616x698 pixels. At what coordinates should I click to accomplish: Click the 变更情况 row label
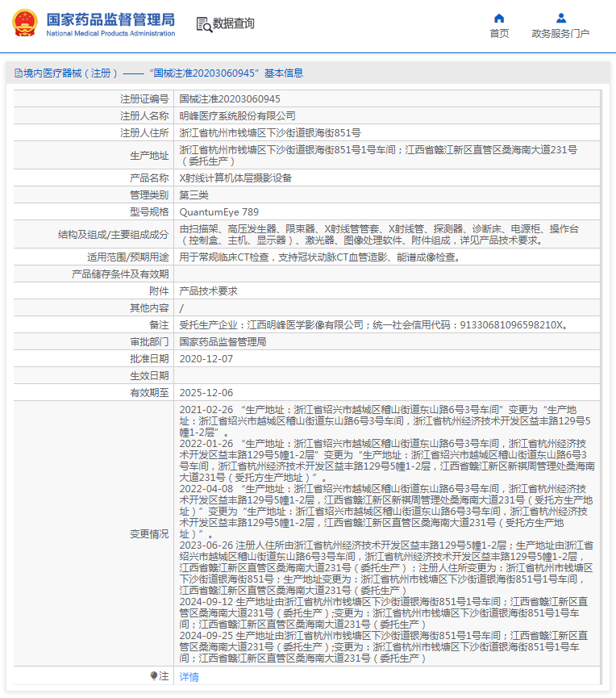[x=149, y=533]
